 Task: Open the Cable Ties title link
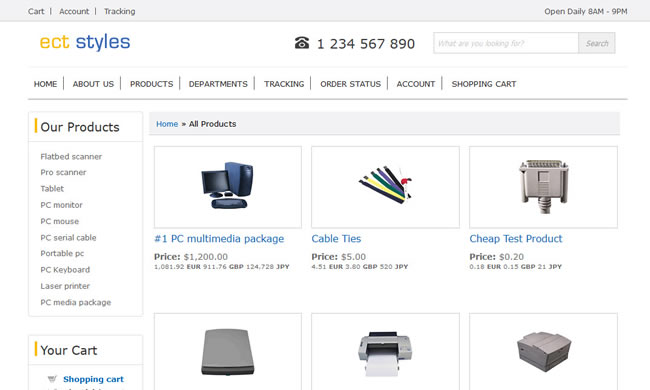pyautogui.click(x=336, y=239)
